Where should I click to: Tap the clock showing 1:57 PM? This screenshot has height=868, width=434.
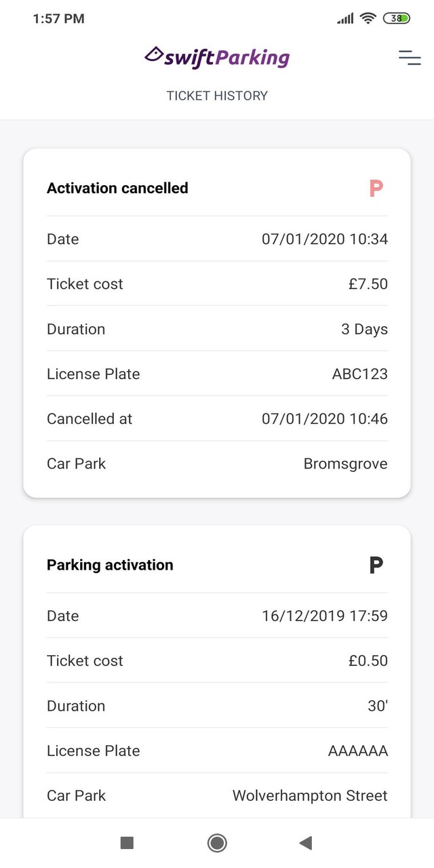(x=60, y=18)
